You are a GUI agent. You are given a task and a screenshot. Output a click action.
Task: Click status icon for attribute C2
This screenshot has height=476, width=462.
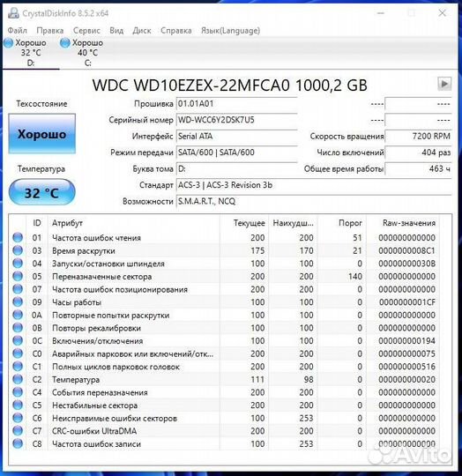pyautogui.click(x=18, y=379)
